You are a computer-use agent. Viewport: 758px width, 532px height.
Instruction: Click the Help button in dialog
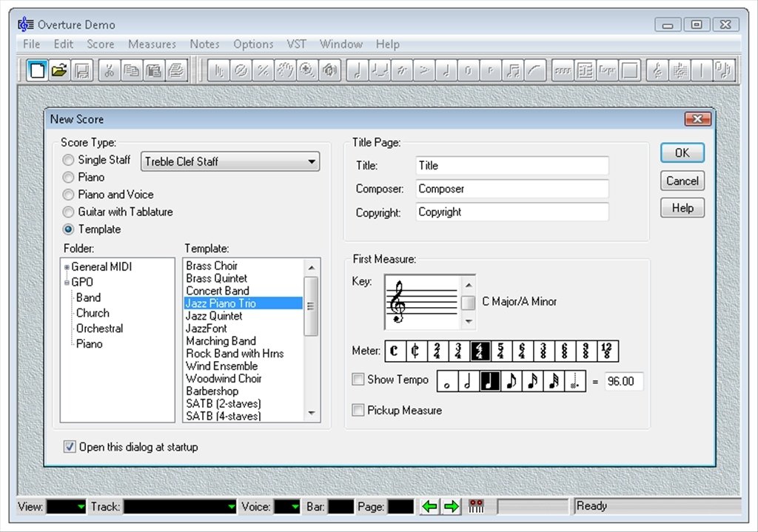(682, 208)
